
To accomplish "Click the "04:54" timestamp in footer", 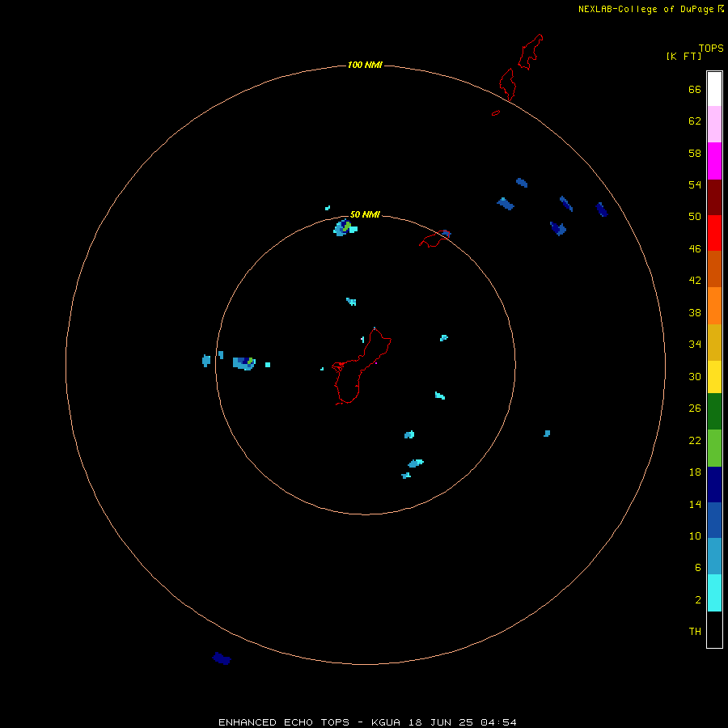I will coord(498,722).
